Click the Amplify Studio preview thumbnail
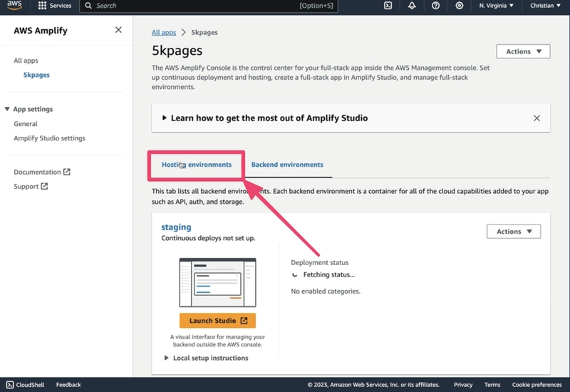The width and height of the screenshot is (570, 392). point(217,282)
